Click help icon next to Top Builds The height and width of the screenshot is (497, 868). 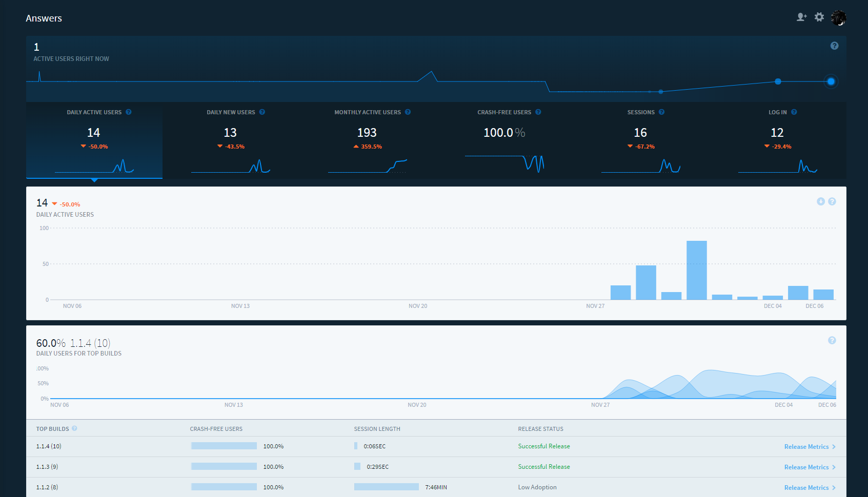click(74, 429)
